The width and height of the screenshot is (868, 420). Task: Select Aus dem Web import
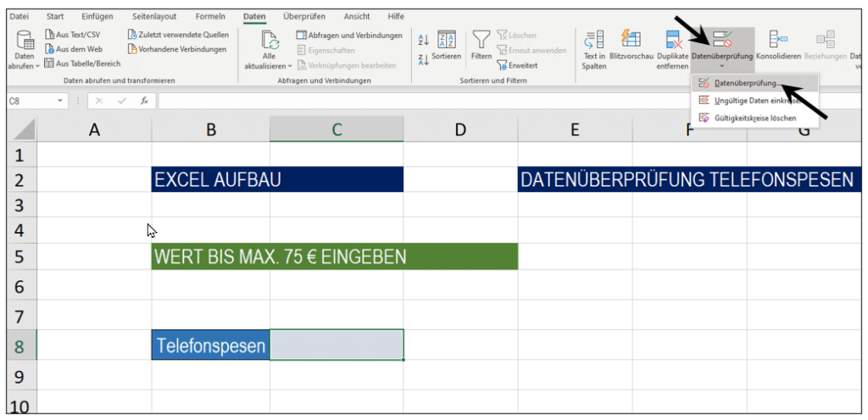74,49
